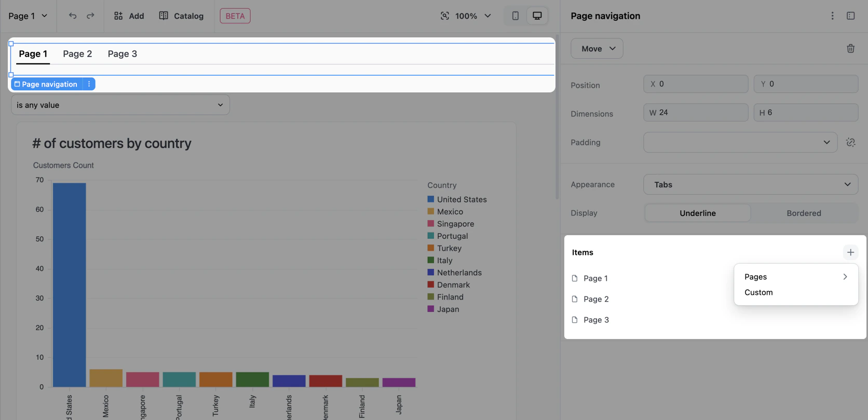Select Underline display option
This screenshot has height=420, width=868.
coord(698,213)
